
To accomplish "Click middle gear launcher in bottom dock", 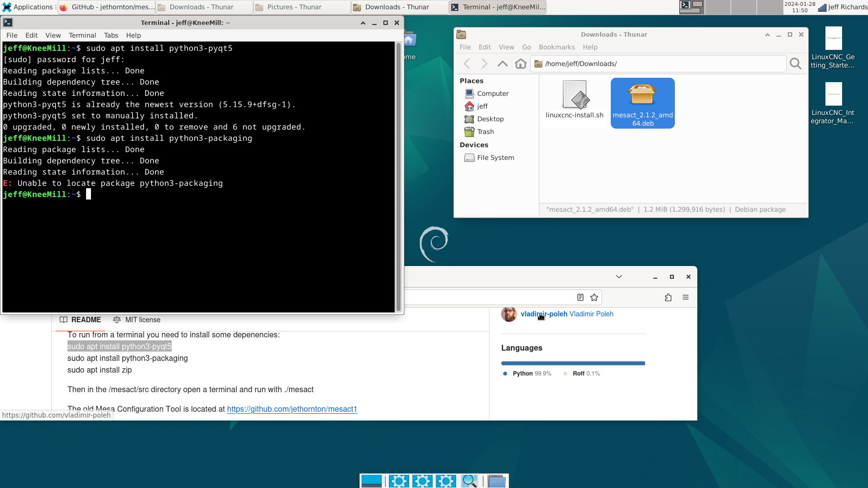I will tap(423, 481).
